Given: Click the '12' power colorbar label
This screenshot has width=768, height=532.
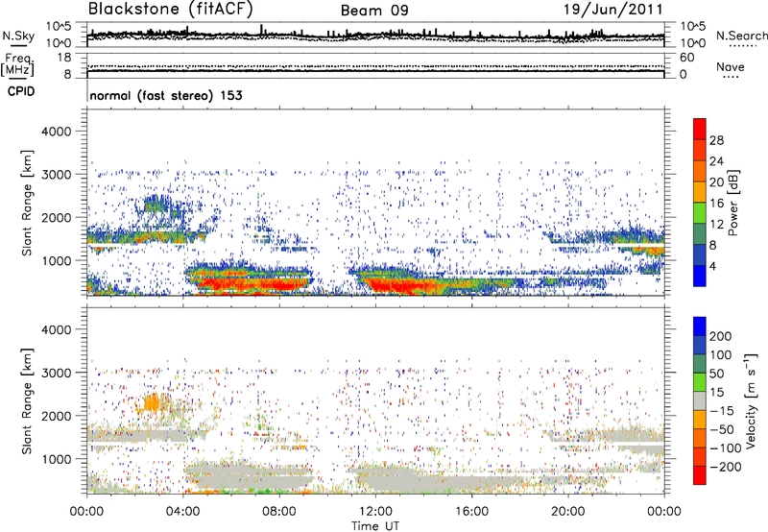Looking at the screenshot, I should (716, 225).
